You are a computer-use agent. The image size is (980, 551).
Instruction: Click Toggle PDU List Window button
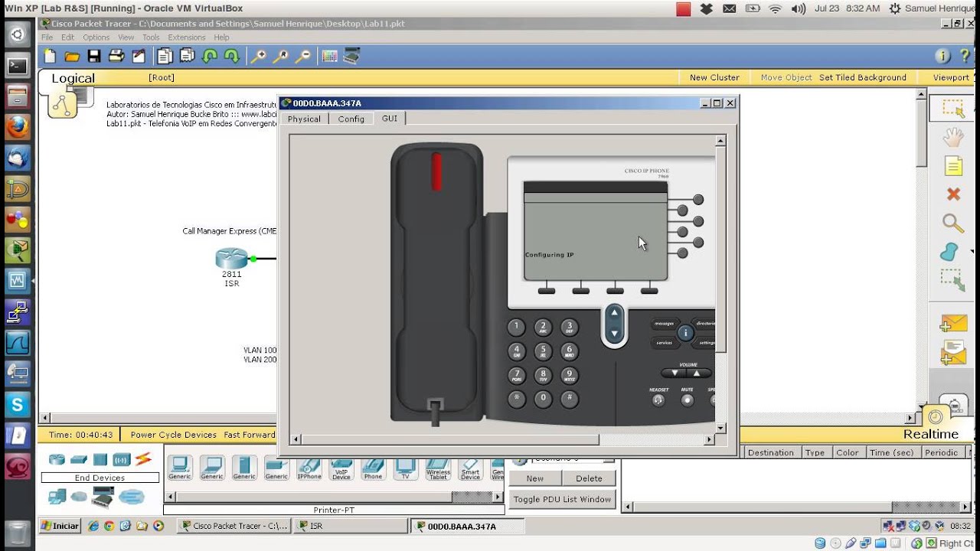562,500
